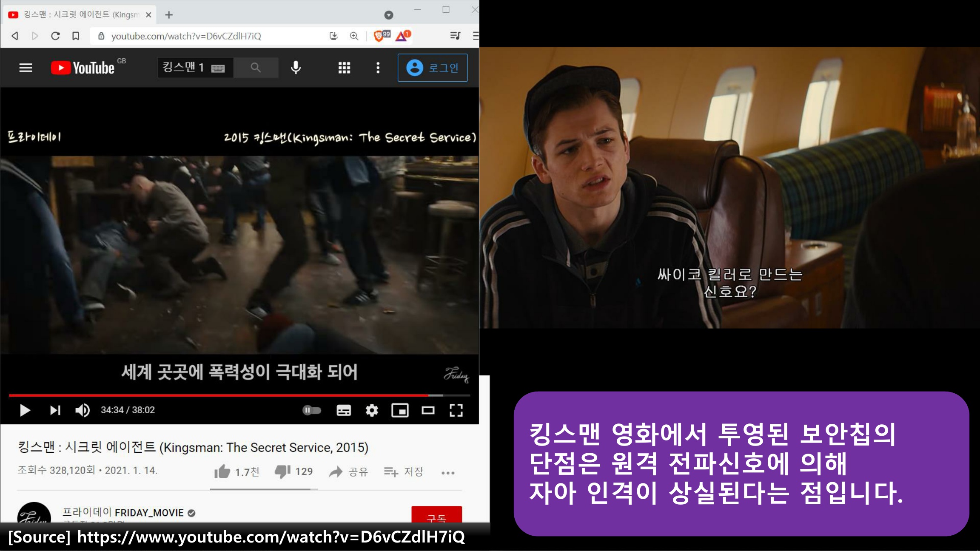Open the YouTube apps grid
This screenshot has height=551, width=980.
click(x=344, y=68)
